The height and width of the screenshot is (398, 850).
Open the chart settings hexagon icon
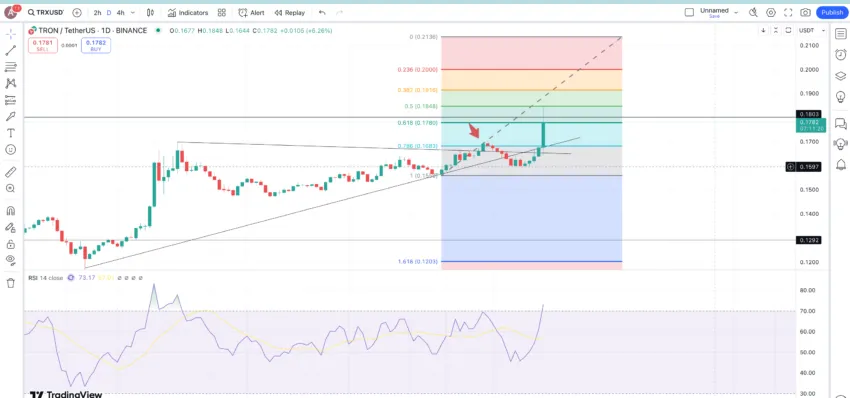(x=770, y=12)
